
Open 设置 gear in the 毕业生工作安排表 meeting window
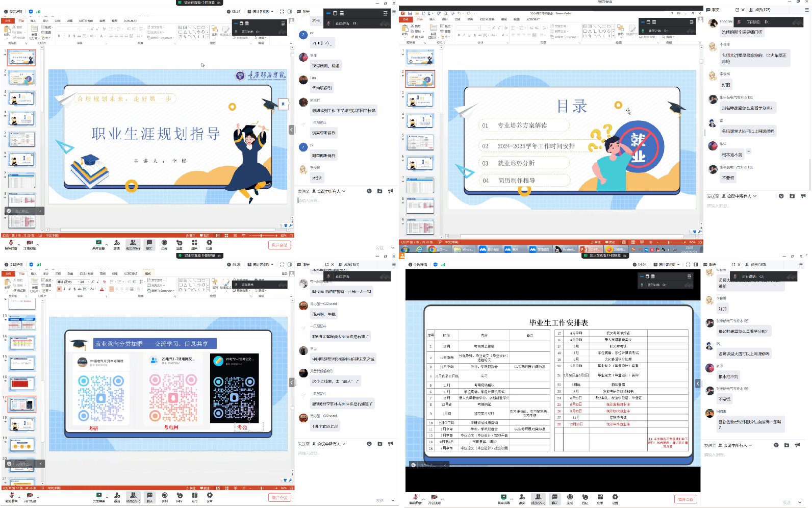tap(615, 497)
